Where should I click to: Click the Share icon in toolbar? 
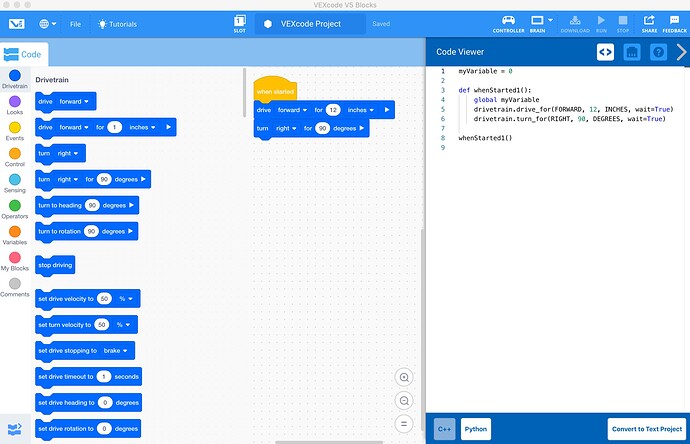(x=648, y=23)
